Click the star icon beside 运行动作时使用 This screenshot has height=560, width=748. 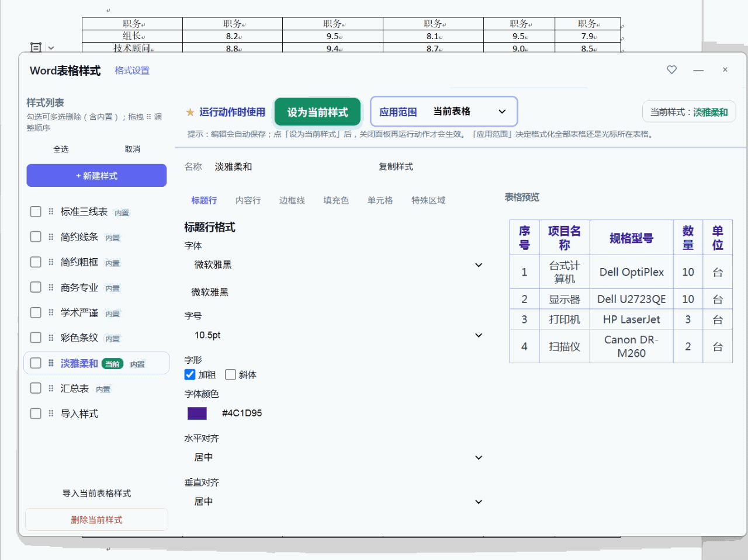coord(190,112)
